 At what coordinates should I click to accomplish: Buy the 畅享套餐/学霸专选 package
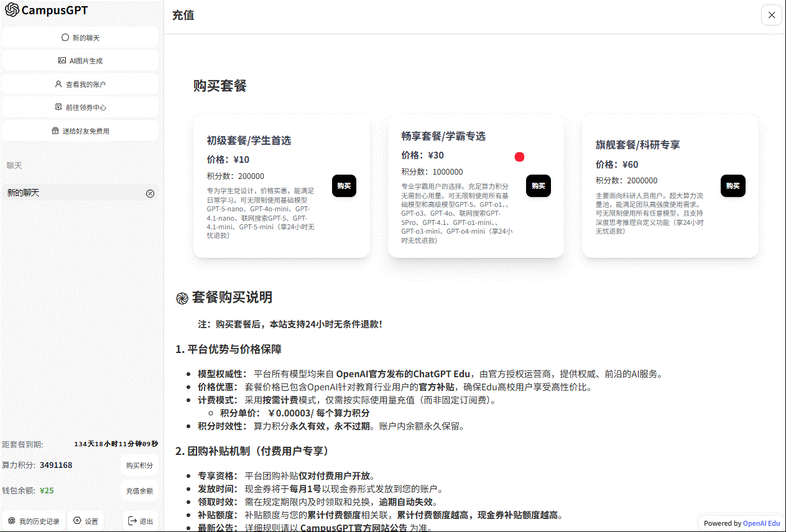click(539, 186)
